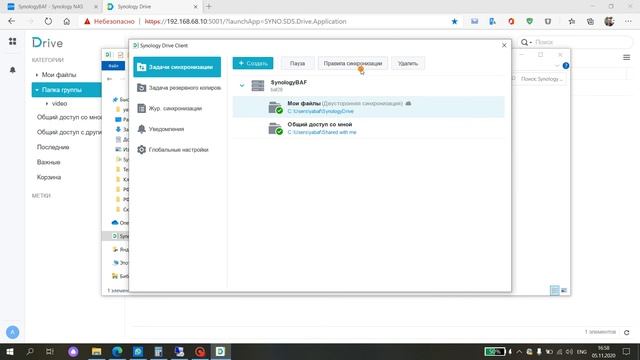Expand the video folder in Drive tree
The width and height of the screenshot is (640, 360).
[47, 104]
